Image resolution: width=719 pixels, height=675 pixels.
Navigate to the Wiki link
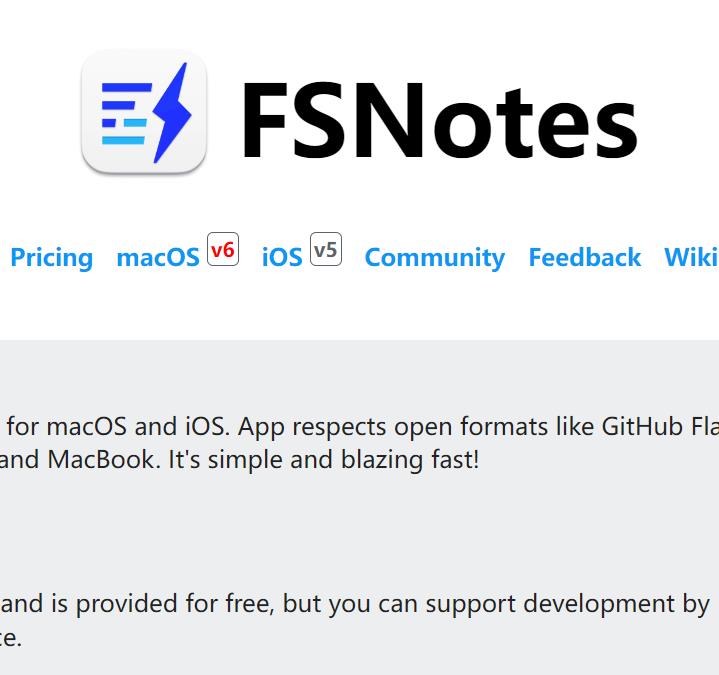pyautogui.click(x=691, y=258)
